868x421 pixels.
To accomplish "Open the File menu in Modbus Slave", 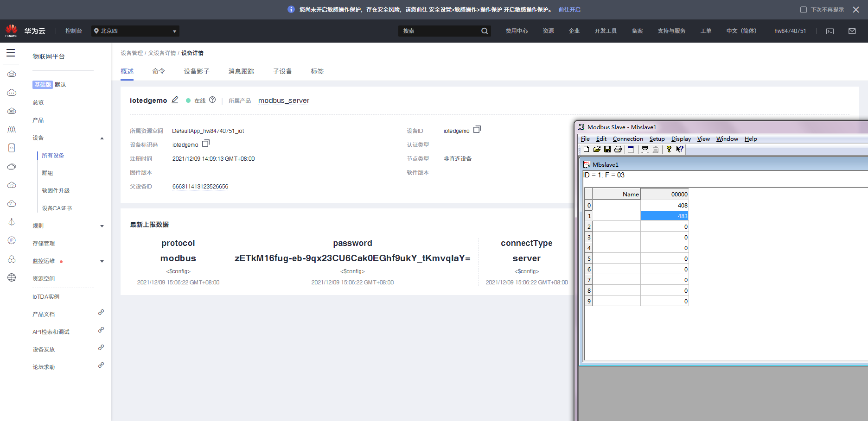I will [585, 139].
